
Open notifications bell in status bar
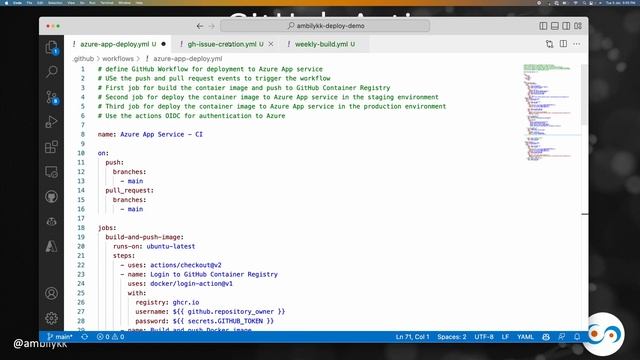tap(577, 337)
